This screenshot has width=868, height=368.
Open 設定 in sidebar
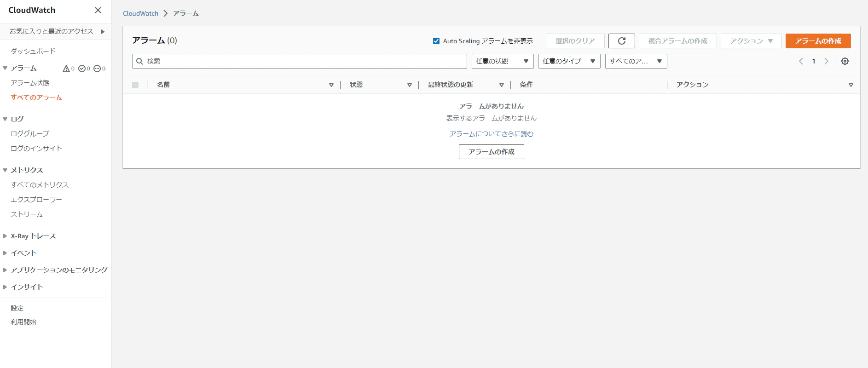point(17,308)
